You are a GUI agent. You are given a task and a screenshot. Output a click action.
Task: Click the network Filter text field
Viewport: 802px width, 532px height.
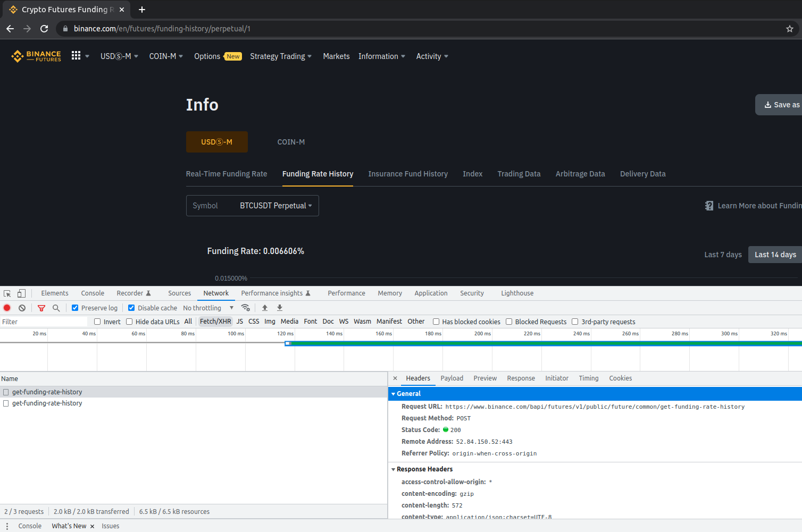point(44,322)
